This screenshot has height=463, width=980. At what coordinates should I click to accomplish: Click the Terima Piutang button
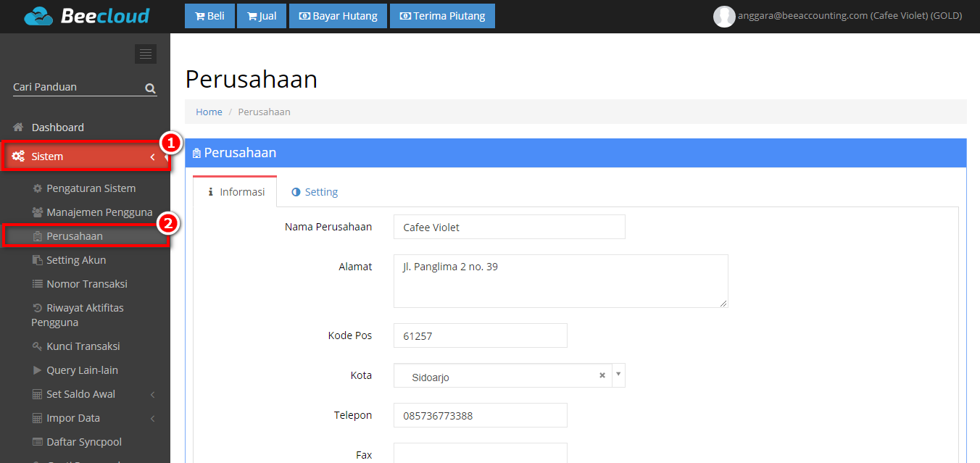442,16
